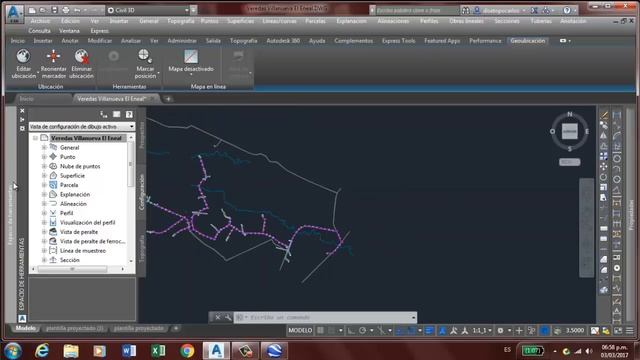
Task: Open the Civil 3D workspace dropdown
Action: click(x=148, y=10)
